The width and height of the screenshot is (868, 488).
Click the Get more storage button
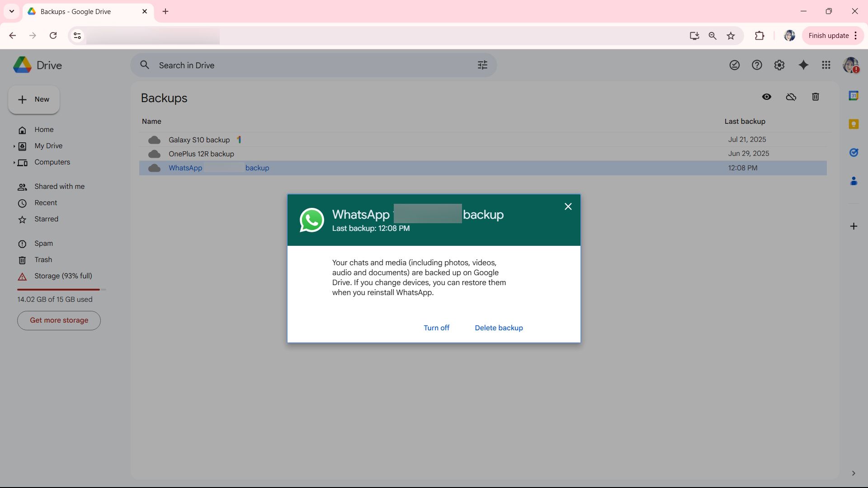[x=58, y=320]
